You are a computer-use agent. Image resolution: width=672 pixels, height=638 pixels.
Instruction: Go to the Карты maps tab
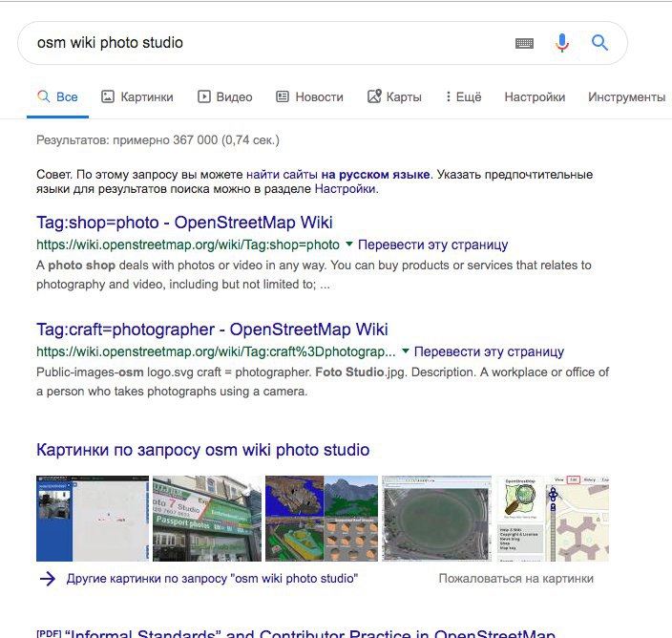[393, 96]
